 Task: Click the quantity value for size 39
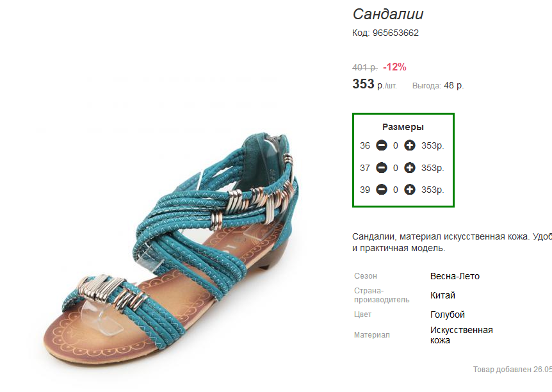click(x=395, y=190)
